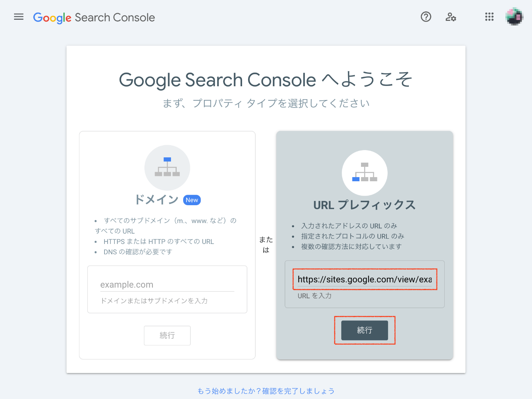Click the dark 続行 button for URL prefix

365,330
